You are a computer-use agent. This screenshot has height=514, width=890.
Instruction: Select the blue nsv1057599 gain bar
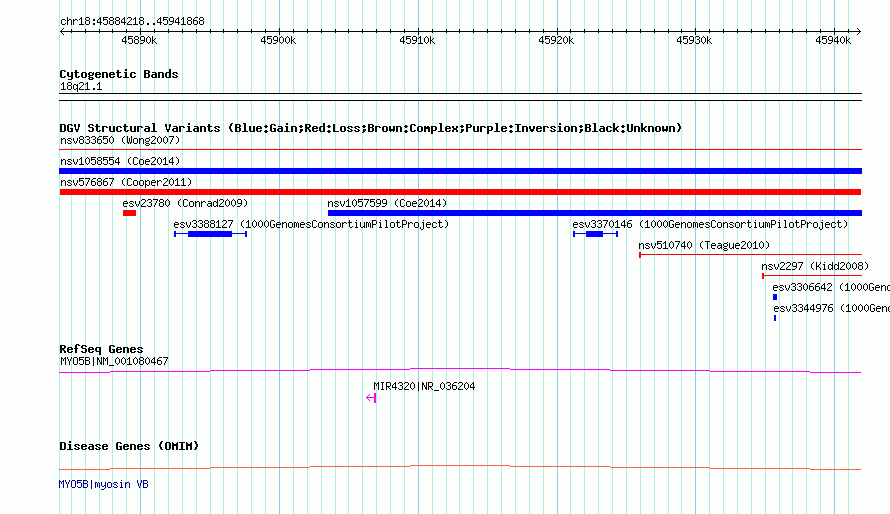595,213
